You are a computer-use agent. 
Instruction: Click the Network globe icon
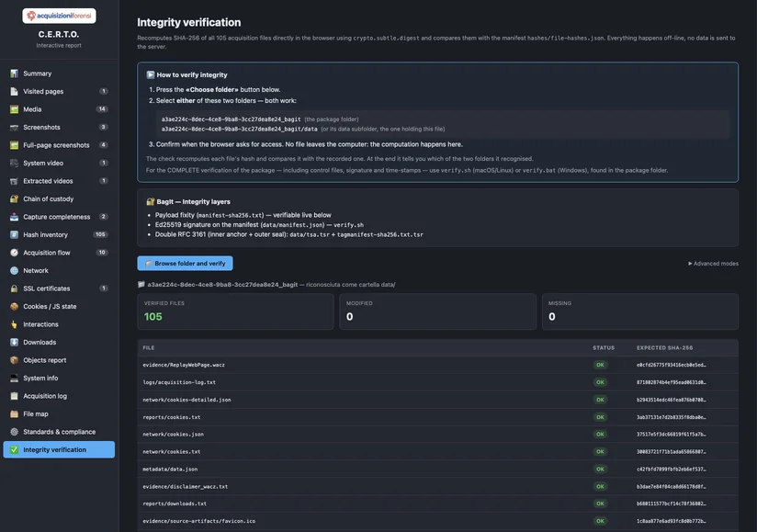point(14,270)
